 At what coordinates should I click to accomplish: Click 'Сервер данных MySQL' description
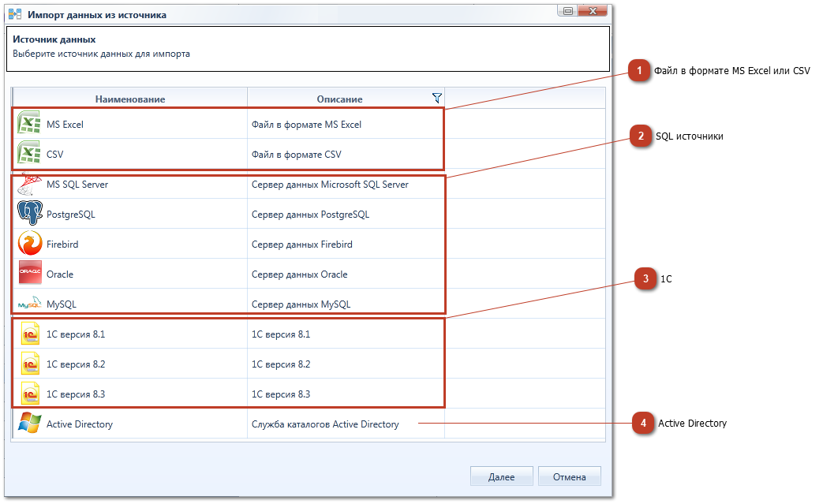click(301, 304)
